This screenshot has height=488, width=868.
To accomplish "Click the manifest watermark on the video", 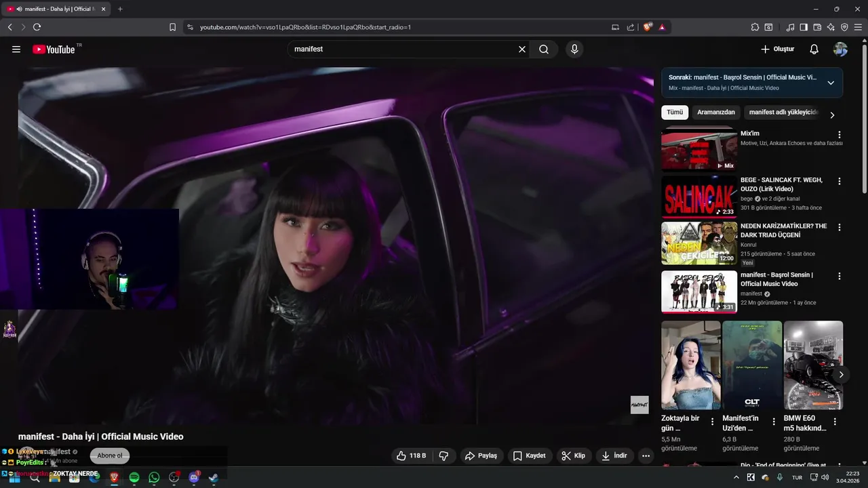I will click(x=639, y=405).
